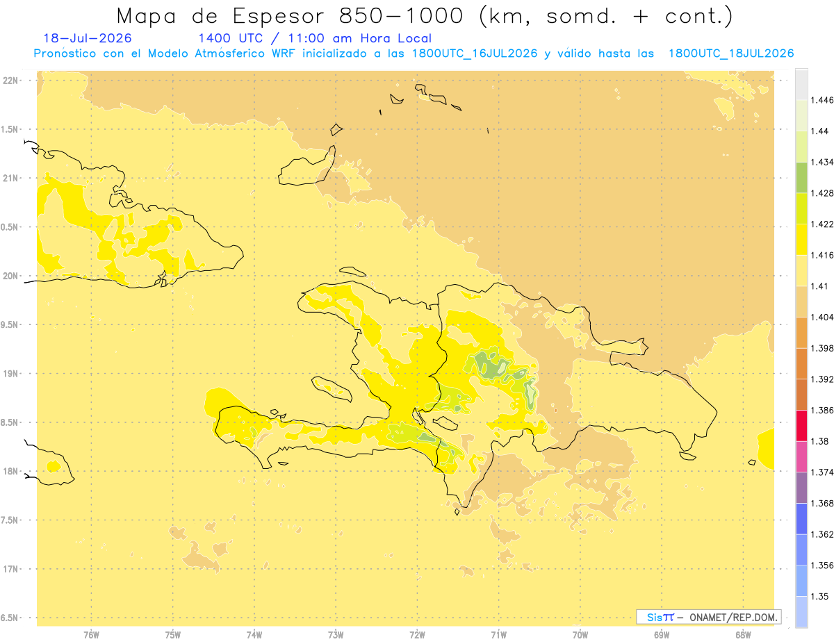Select the "1.386" color bar value

821,410
